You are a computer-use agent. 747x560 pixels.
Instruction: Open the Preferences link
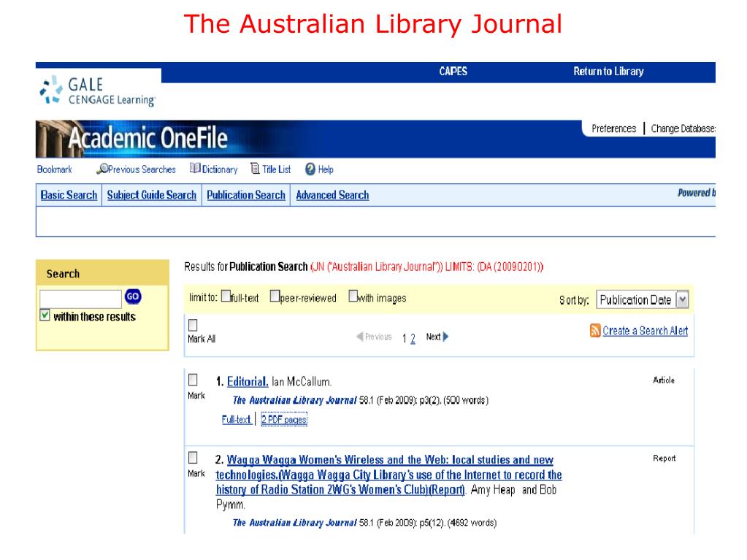[613, 129]
